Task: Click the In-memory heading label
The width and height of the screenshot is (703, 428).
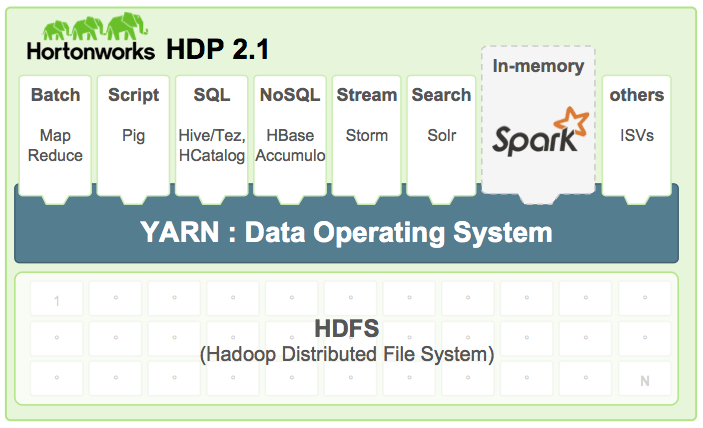Action: pos(538,67)
